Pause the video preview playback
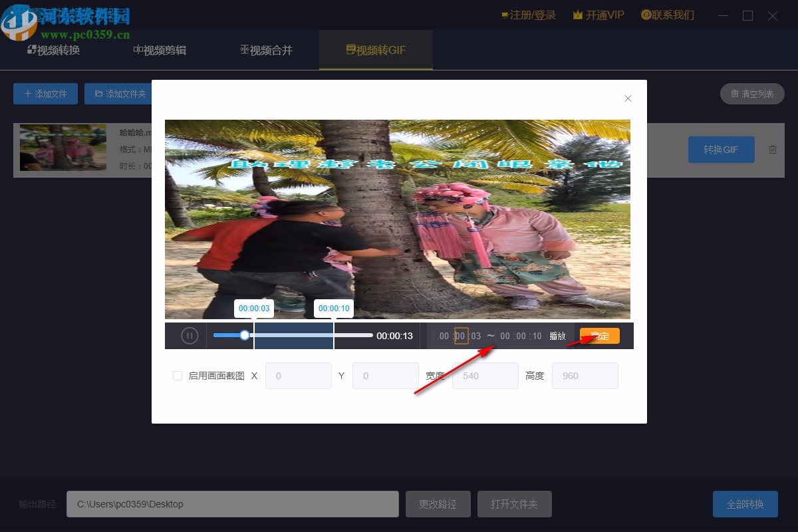This screenshot has height=532, width=798. point(190,336)
